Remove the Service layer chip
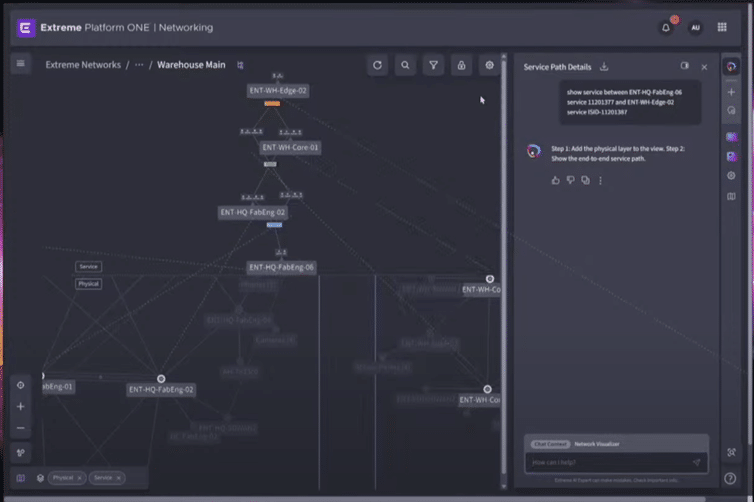The image size is (754, 502). 118,478
